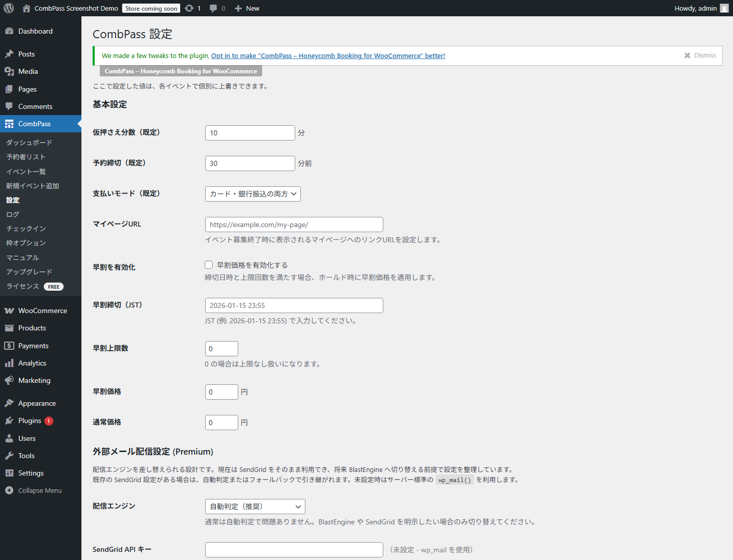This screenshot has width=733, height=560.
Task: Focus the SendGrid API key field
Action: pyautogui.click(x=294, y=549)
